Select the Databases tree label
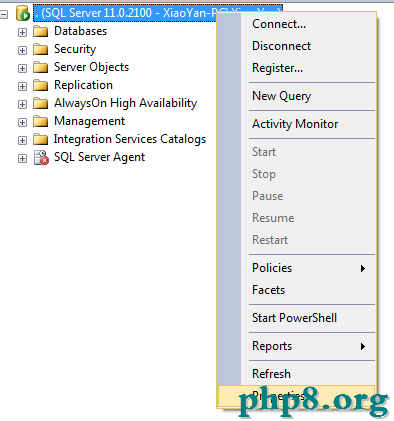This screenshot has height=421, width=394. coord(81,31)
